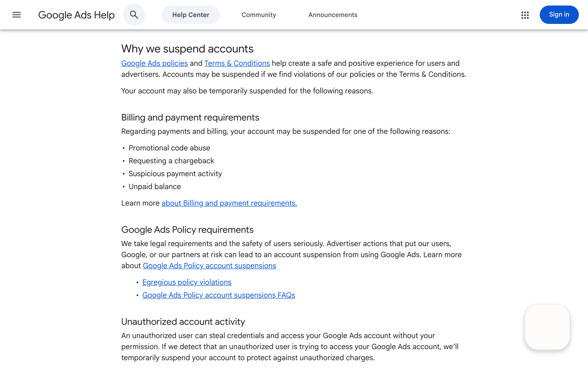Click the Promotional code abuse bullet
Viewport: 588px width, 368px height.
tap(169, 148)
